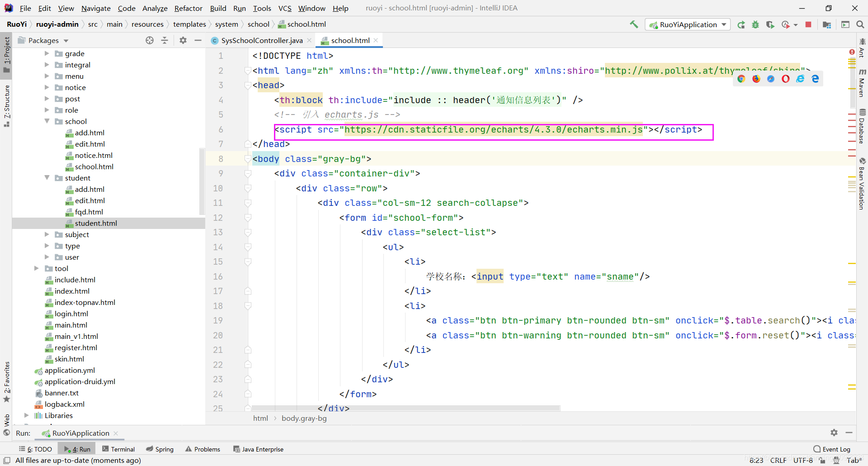Open the File menu

25,8
